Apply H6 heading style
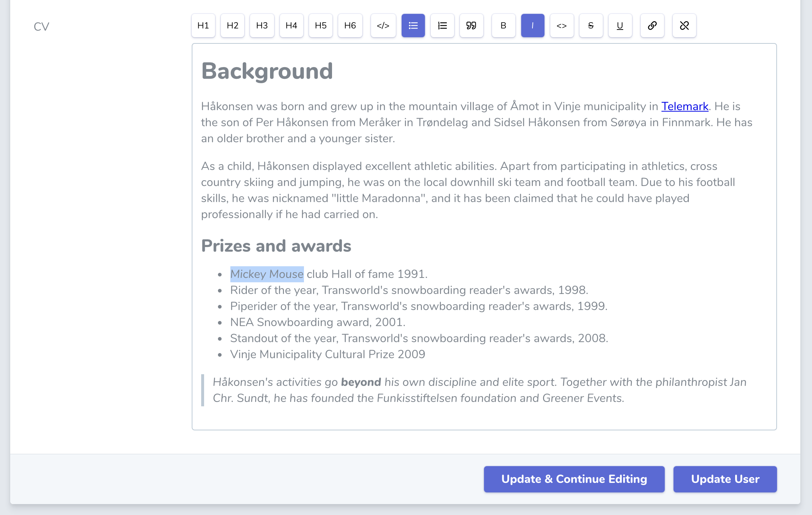812x515 pixels. coord(350,26)
